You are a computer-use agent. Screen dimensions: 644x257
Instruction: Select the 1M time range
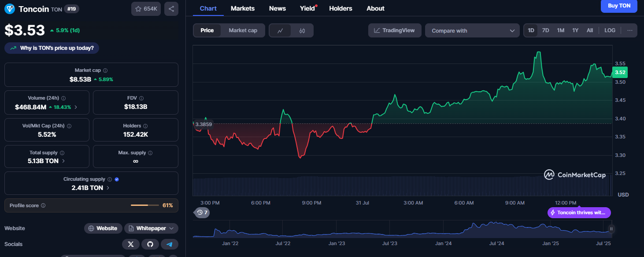click(560, 30)
